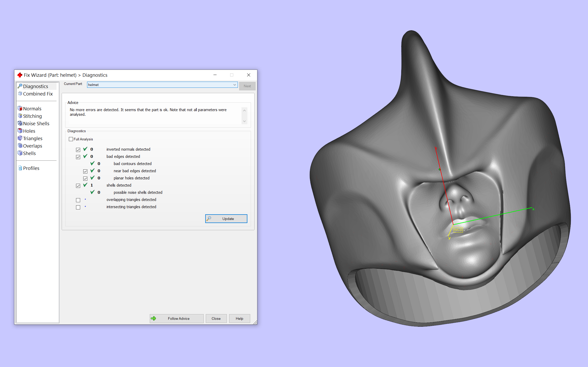The width and height of the screenshot is (588, 367).
Task: Switch to the Diagnostics page
Action: pos(35,86)
